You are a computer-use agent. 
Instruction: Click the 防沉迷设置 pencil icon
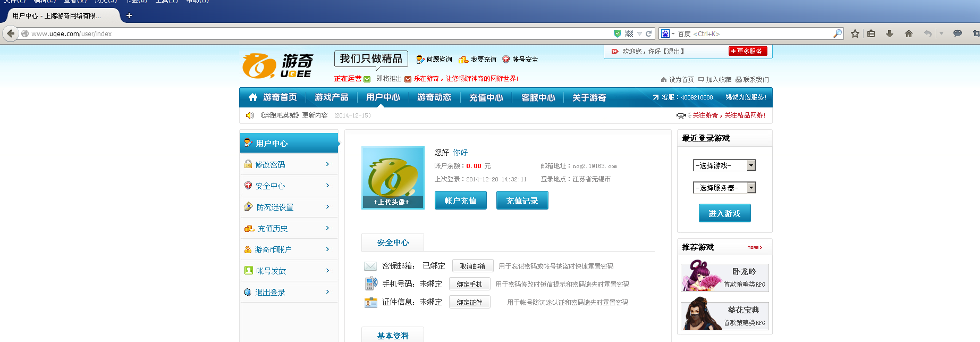(x=248, y=206)
